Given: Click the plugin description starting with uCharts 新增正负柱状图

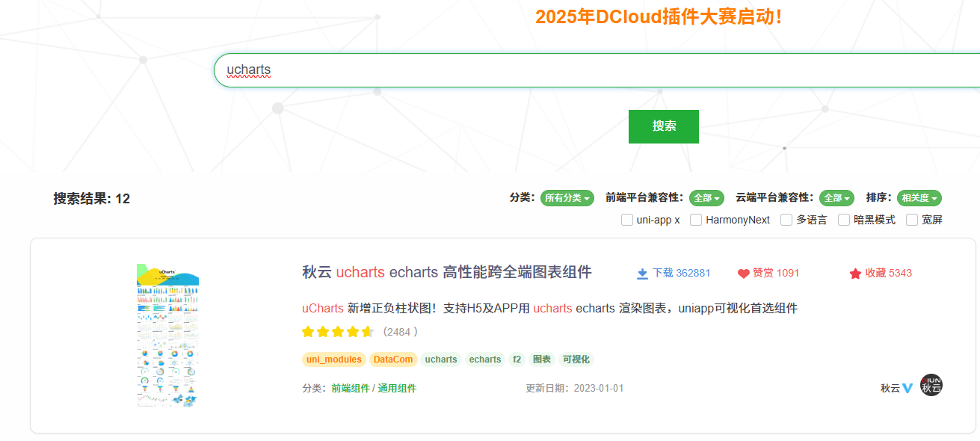Looking at the screenshot, I should click(550, 308).
